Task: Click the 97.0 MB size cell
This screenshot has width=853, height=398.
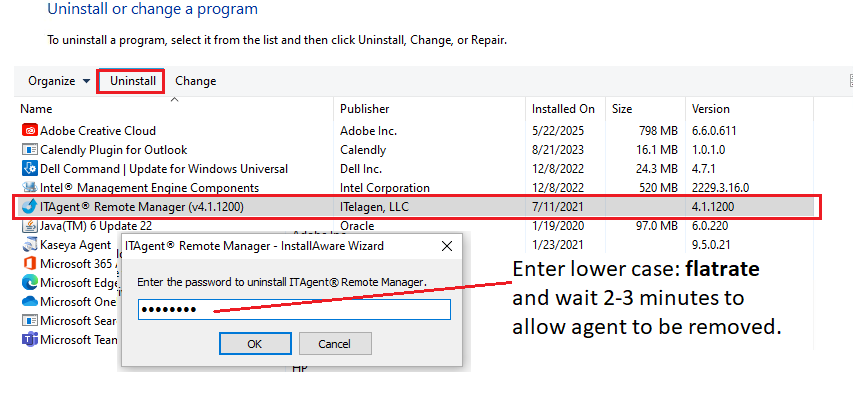Action: (656, 226)
